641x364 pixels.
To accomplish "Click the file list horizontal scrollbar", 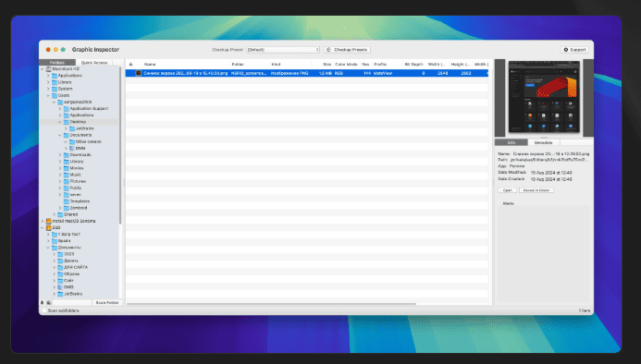I will click(271, 304).
